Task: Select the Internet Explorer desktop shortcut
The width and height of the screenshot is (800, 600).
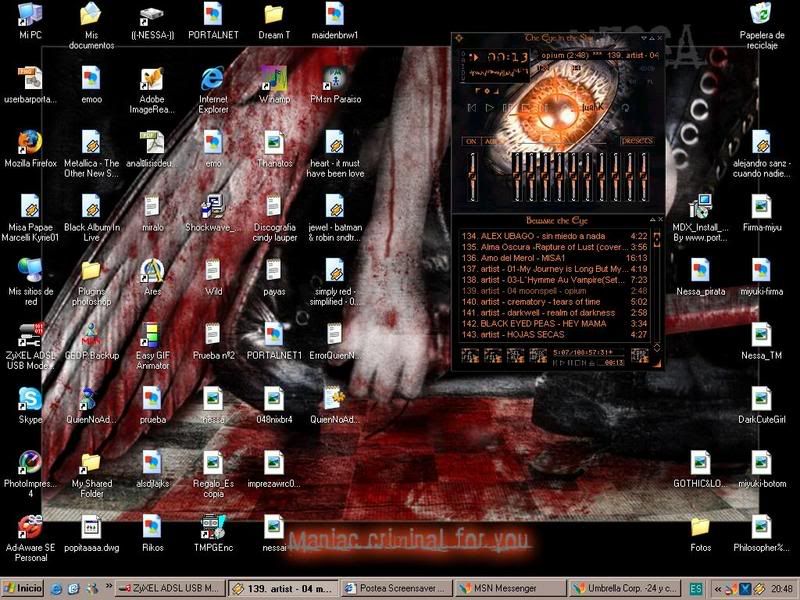Action: pos(213,90)
